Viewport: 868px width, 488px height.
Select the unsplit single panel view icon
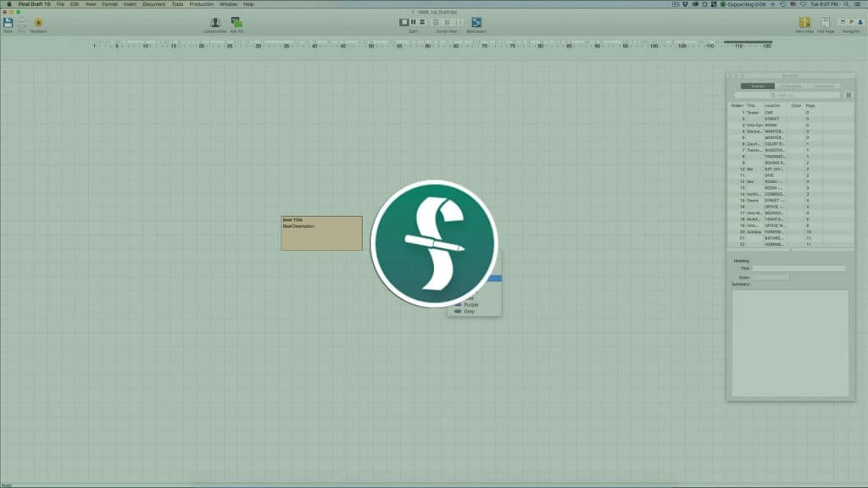point(403,22)
